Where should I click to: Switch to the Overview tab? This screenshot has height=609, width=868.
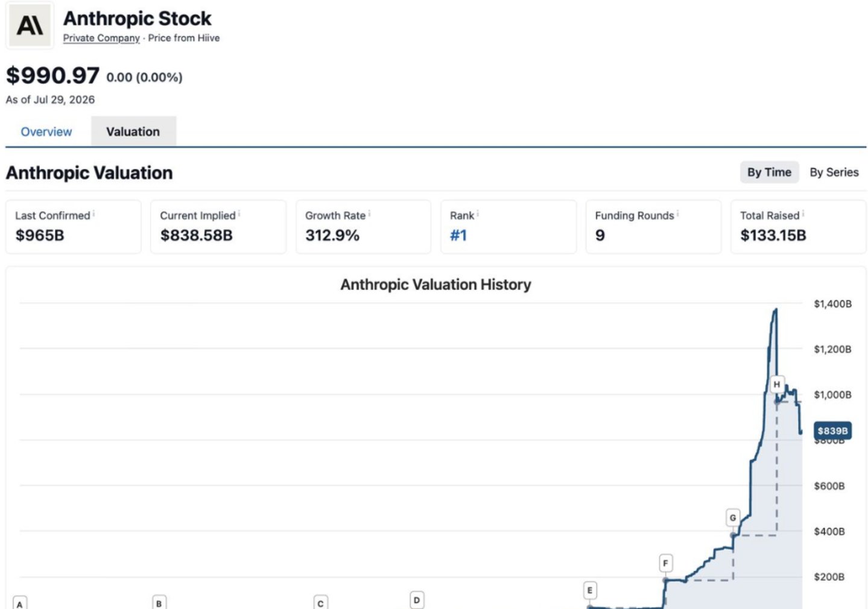[46, 131]
